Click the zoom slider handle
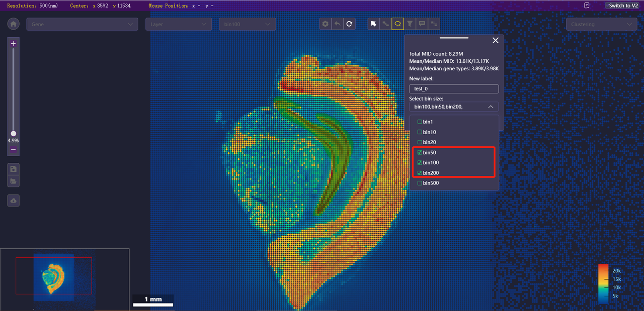The image size is (644, 311). click(x=14, y=134)
